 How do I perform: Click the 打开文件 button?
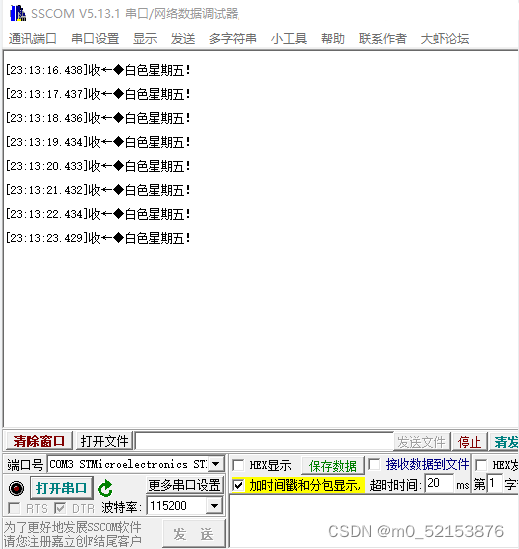pyautogui.click(x=104, y=441)
